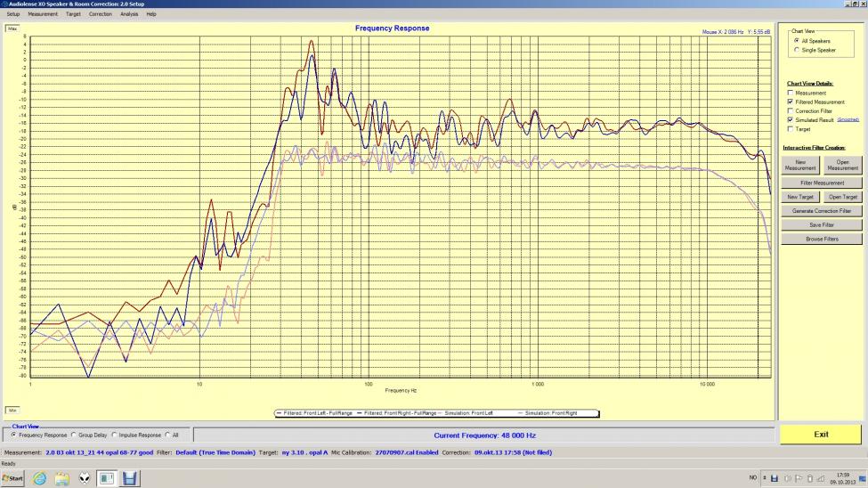Screen dimensions: 868x488
Task: Click the Show Desktop button beside the clock
Action: coord(863,478)
